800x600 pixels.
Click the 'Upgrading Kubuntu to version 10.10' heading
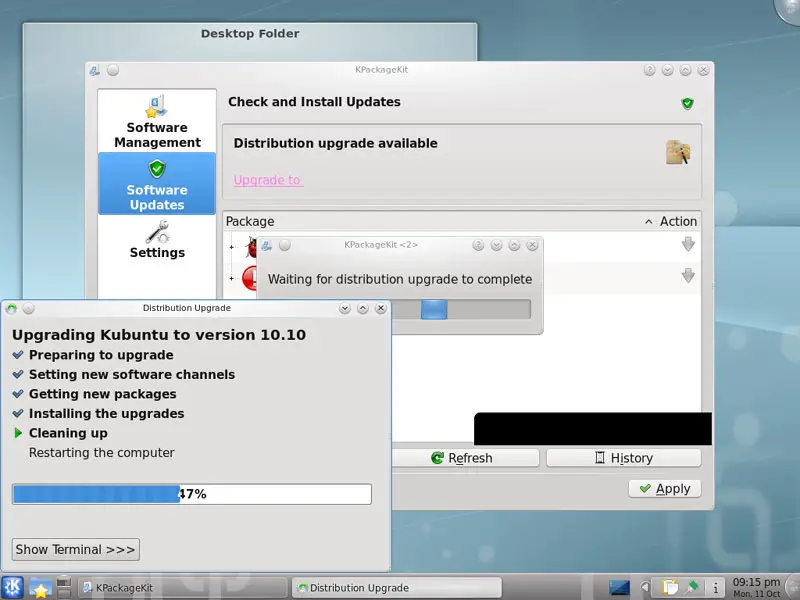pyautogui.click(x=159, y=335)
